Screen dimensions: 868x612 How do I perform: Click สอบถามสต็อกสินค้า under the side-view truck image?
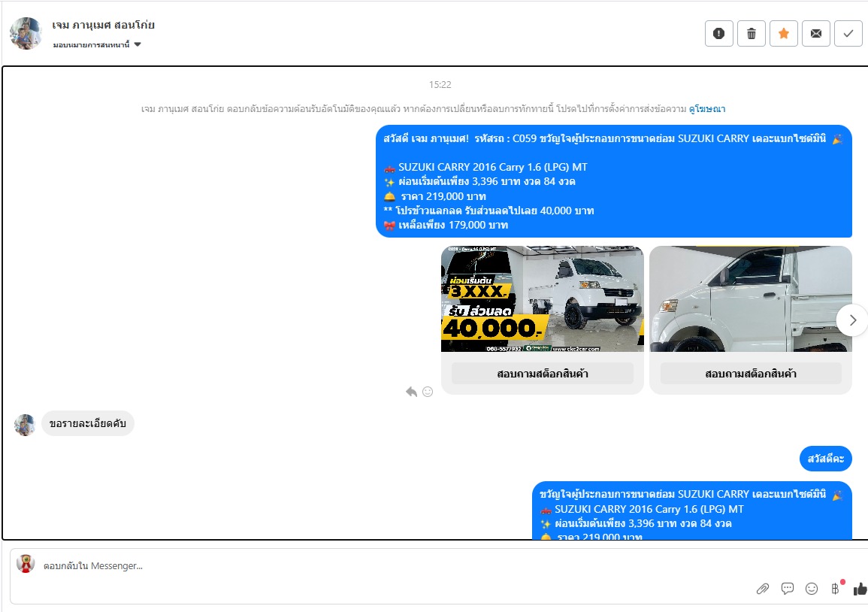(x=751, y=374)
